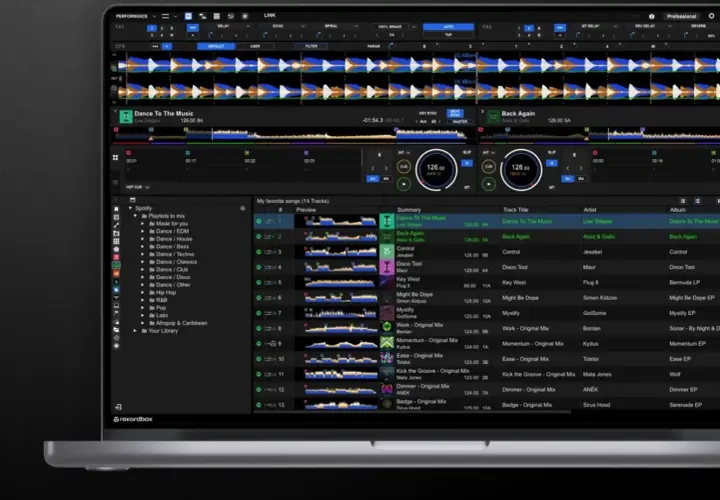Jump to purple hot cue at 02:03
This screenshot has width=720, height=500.
306,153
